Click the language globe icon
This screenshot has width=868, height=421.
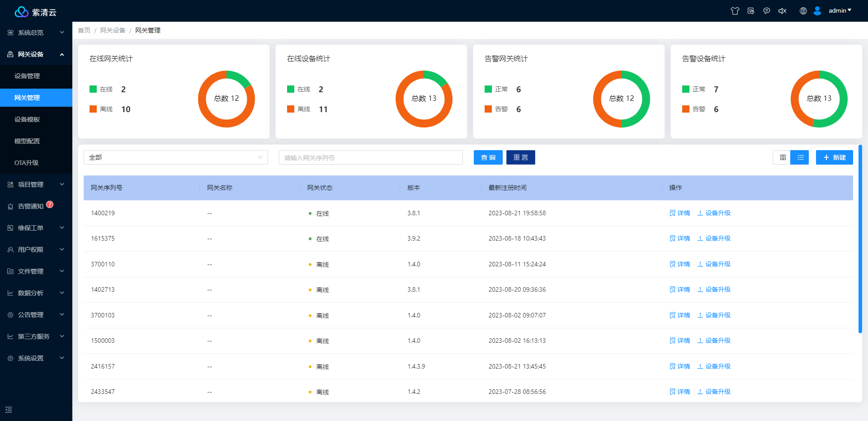803,11
